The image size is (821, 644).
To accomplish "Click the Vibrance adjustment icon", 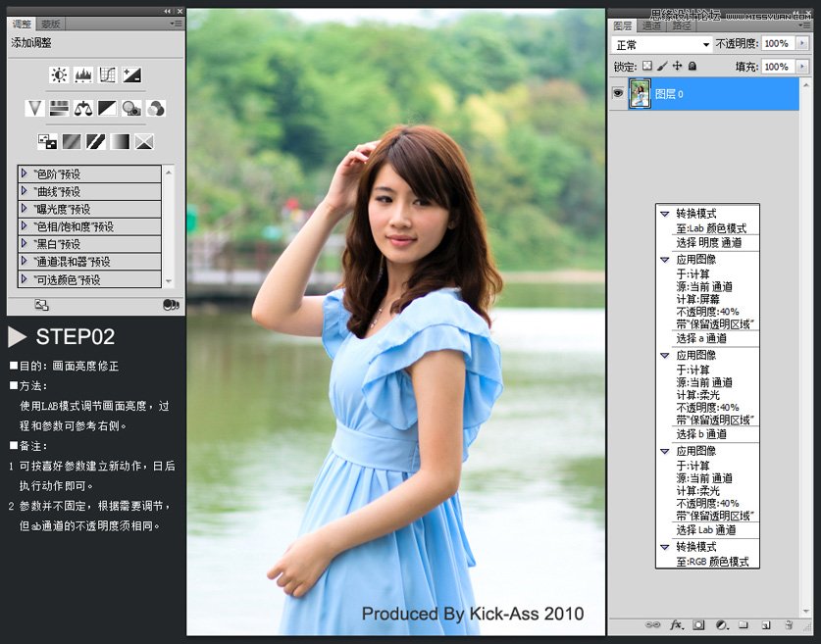I will click(34, 108).
